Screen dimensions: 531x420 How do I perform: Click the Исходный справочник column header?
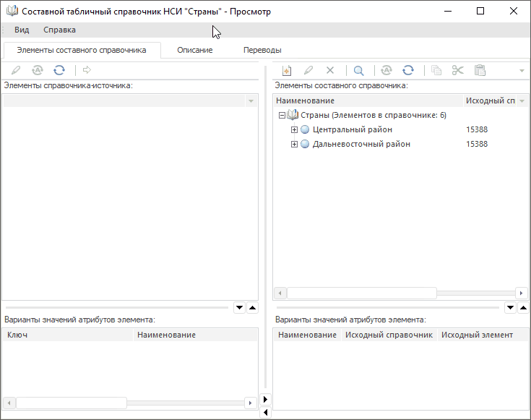pyautogui.click(x=389, y=335)
